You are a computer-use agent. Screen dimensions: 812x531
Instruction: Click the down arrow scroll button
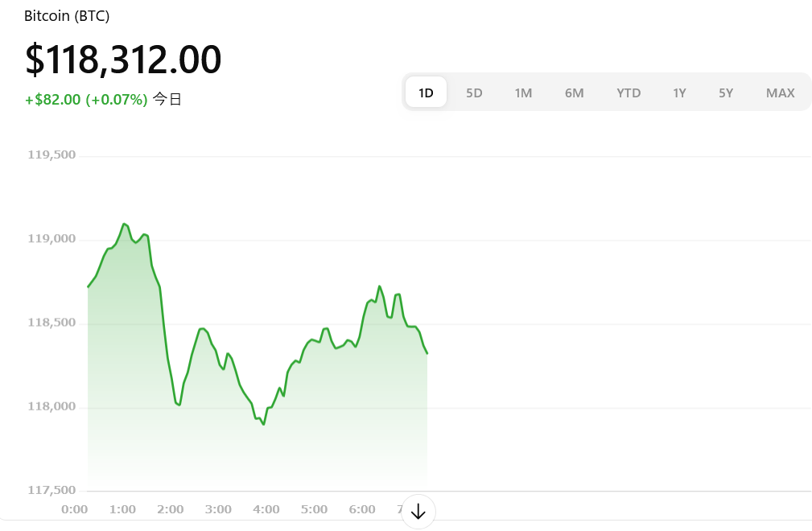[418, 512]
